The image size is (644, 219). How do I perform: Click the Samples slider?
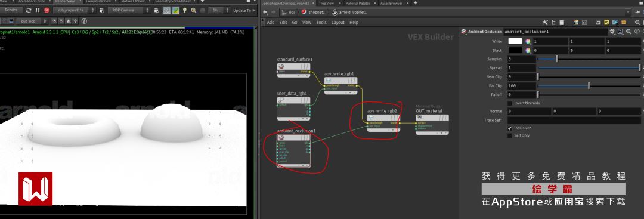click(x=589, y=59)
